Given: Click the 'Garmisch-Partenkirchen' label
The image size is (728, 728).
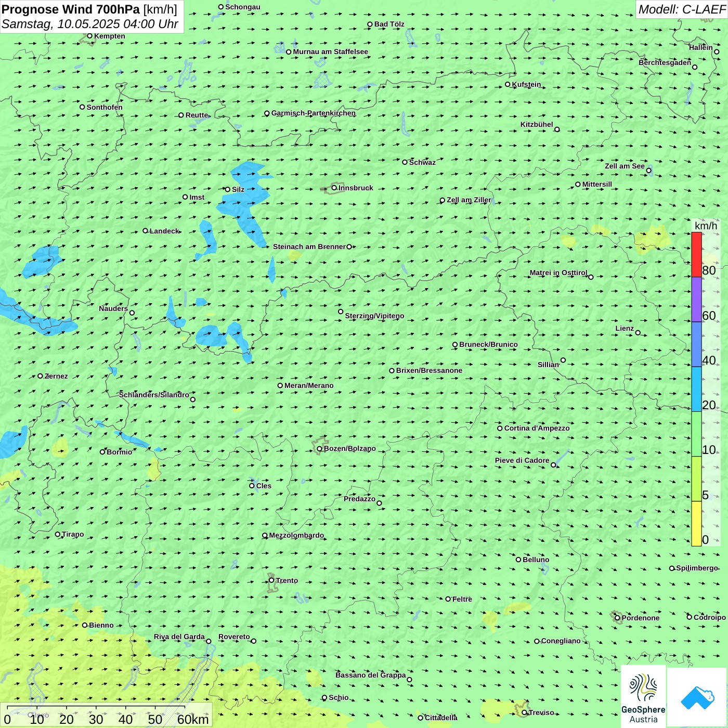Looking at the screenshot, I should coord(314,113).
